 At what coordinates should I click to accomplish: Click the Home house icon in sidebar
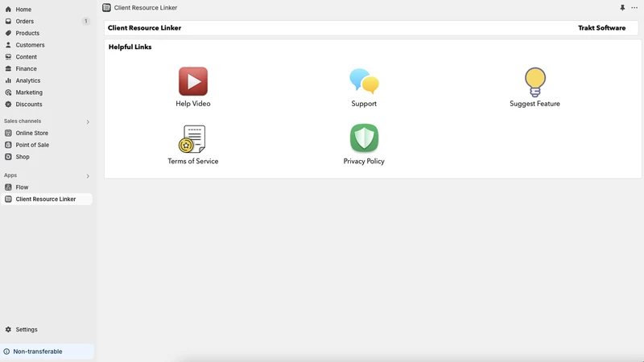click(x=8, y=9)
